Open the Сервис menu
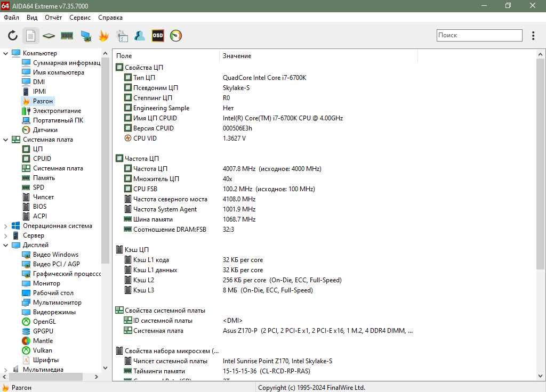 pos(80,18)
